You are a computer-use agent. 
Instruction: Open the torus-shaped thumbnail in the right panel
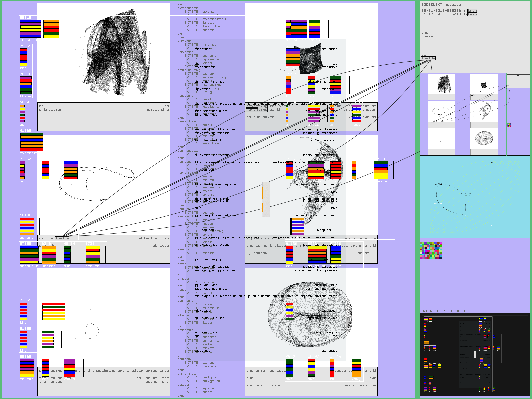(484, 138)
